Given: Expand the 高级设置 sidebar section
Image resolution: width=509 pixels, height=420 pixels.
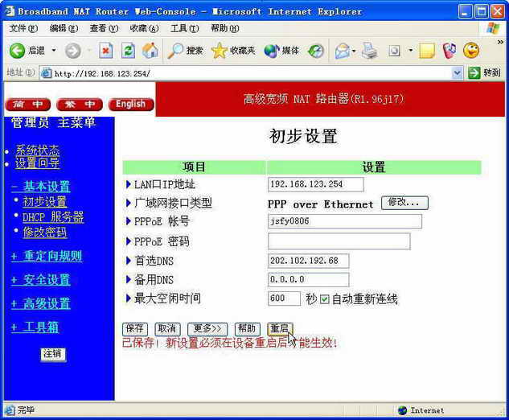Looking at the screenshot, I should pyautogui.click(x=40, y=303).
